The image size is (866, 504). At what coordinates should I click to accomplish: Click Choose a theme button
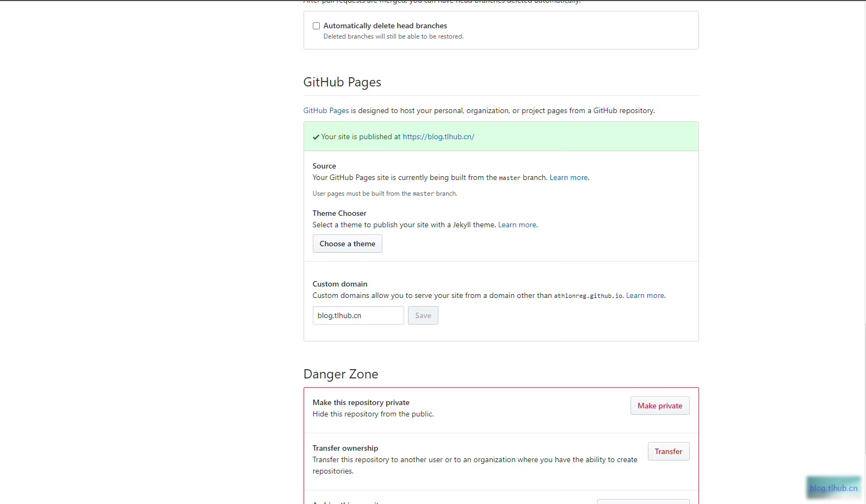tap(348, 244)
